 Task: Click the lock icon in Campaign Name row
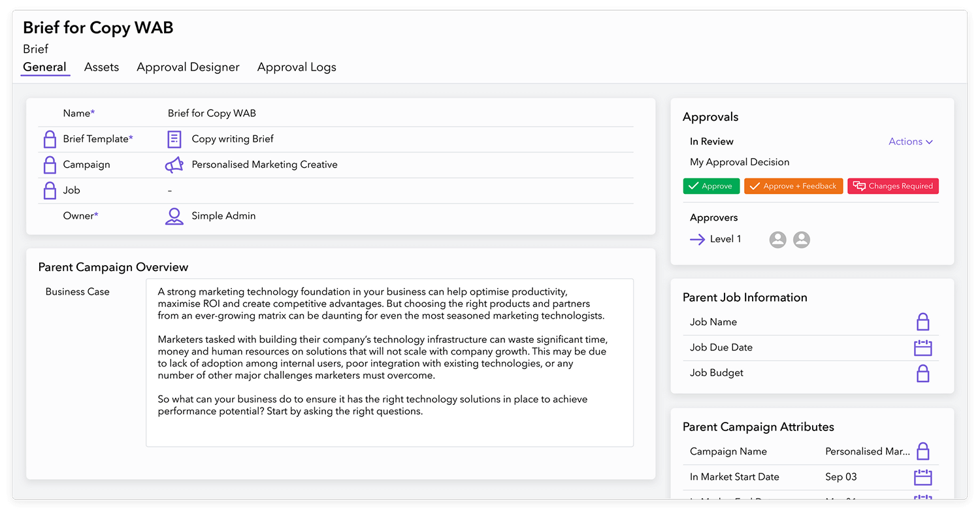click(x=923, y=451)
